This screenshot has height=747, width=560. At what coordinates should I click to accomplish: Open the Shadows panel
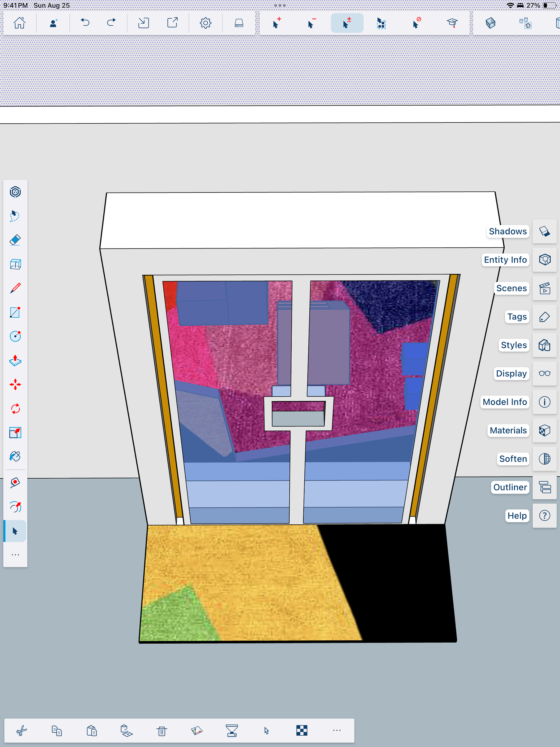pyautogui.click(x=545, y=231)
